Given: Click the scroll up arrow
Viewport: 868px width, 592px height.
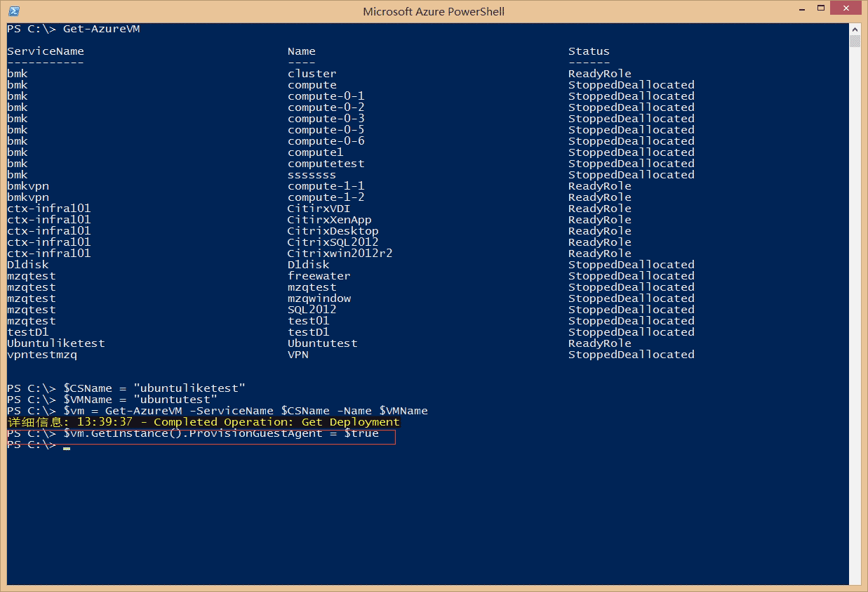Looking at the screenshot, I should (855, 29).
